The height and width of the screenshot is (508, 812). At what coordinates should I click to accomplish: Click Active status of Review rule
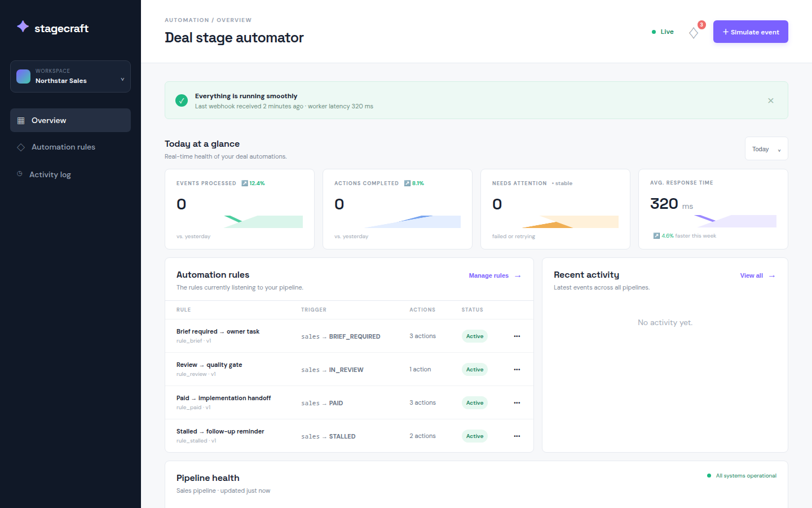[x=475, y=370]
